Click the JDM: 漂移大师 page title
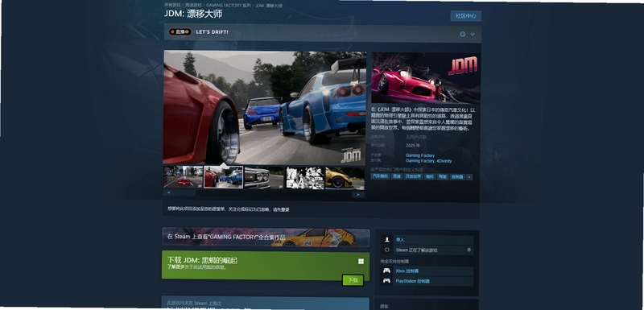This screenshot has width=644, height=310. pyautogui.click(x=193, y=14)
